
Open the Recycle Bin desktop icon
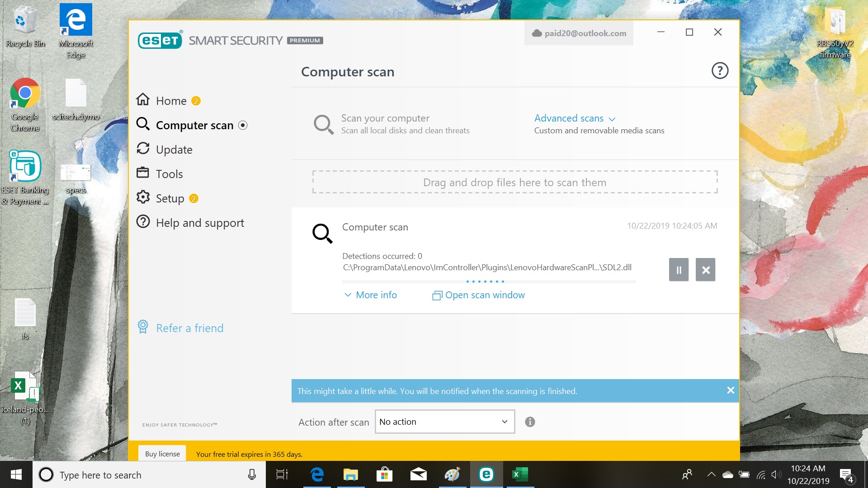click(x=25, y=26)
